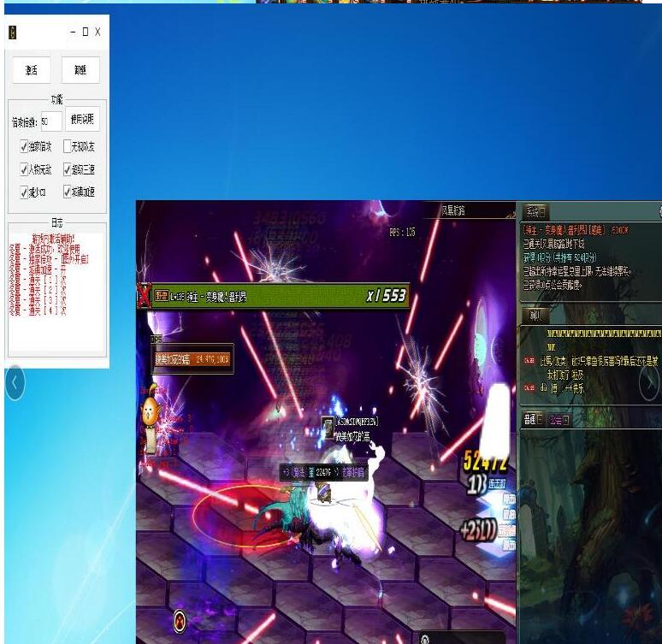Click the multiplier input field showing 50

tap(51, 121)
